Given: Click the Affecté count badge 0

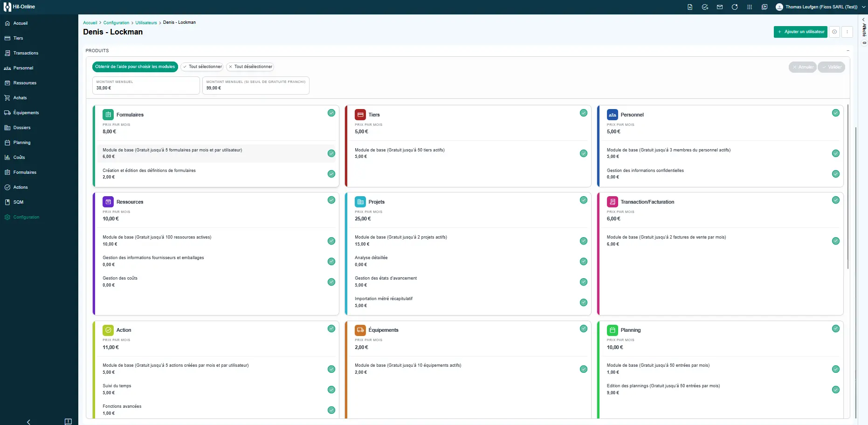Looking at the screenshot, I should click(x=864, y=43).
